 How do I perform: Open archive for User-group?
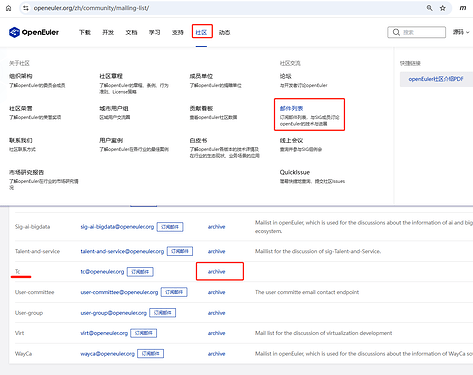[x=217, y=313]
